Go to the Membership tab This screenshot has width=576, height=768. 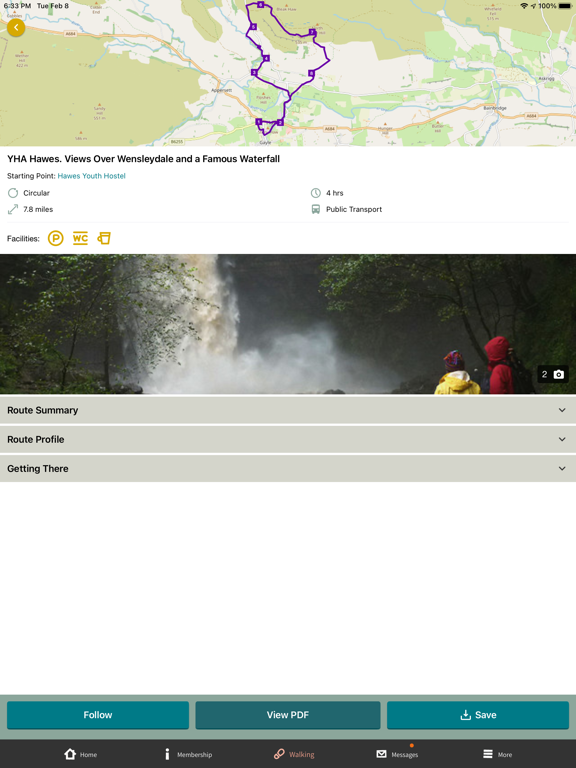coord(189,754)
